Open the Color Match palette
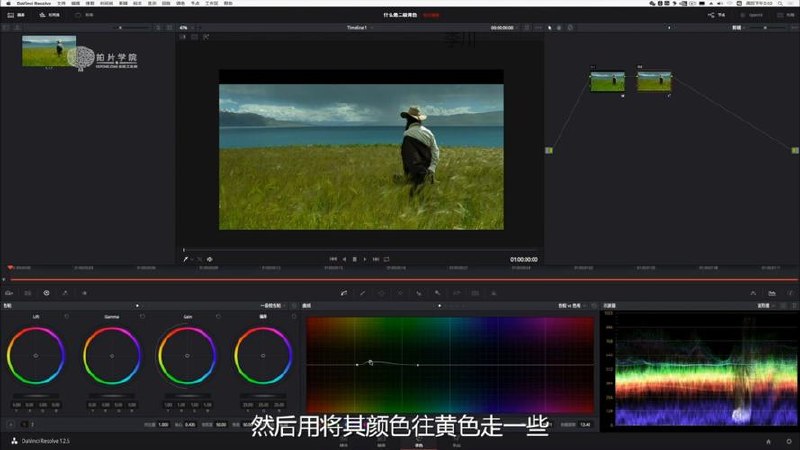 [28, 293]
